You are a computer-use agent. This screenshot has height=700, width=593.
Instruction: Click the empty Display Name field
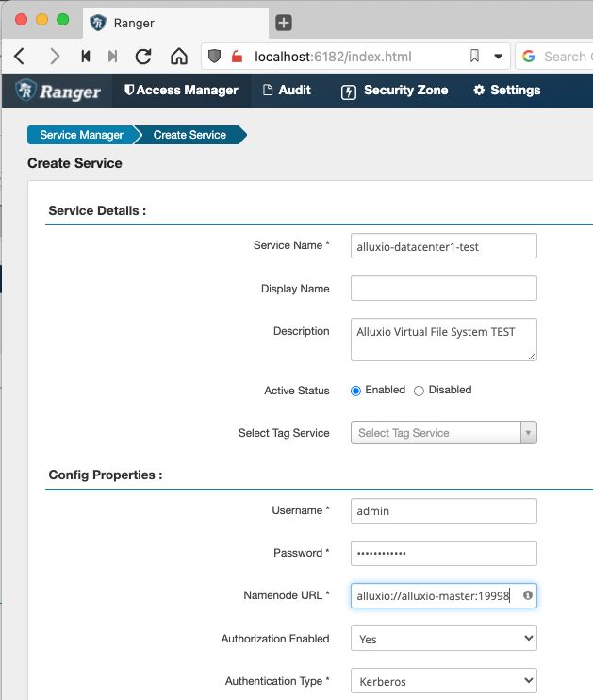click(443, 289)
